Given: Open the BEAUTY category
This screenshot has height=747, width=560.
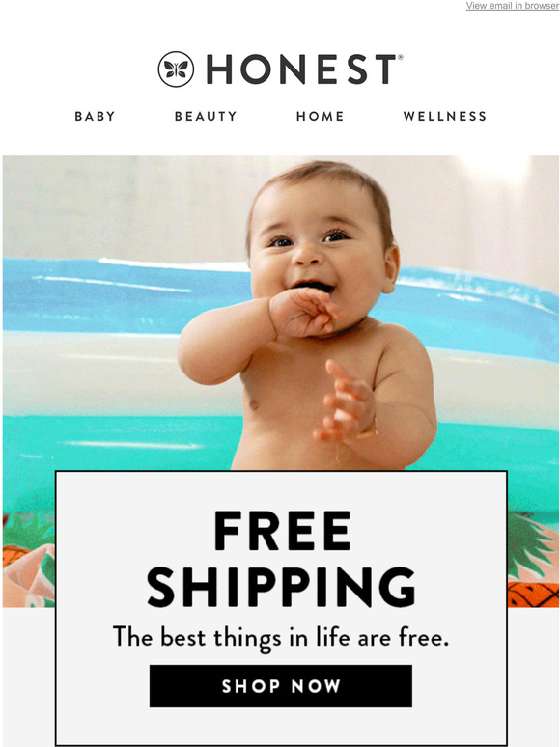Looking at the screenshot, I should 206,116.
